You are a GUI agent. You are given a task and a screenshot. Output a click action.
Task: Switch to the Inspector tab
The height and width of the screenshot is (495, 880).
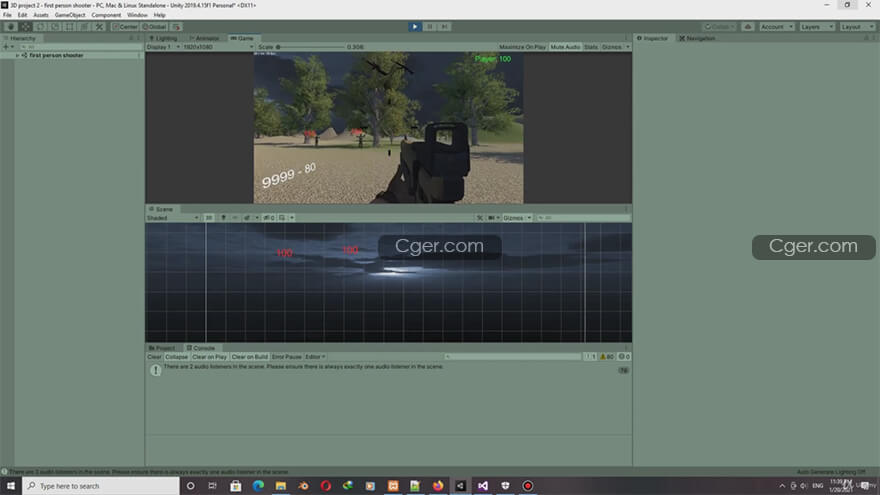click(x=653, y=38)
